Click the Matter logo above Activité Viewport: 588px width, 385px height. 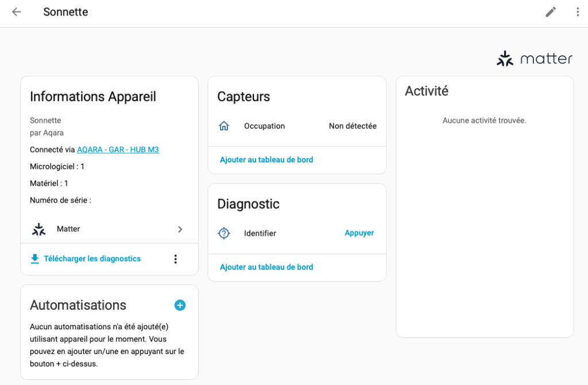534,59
